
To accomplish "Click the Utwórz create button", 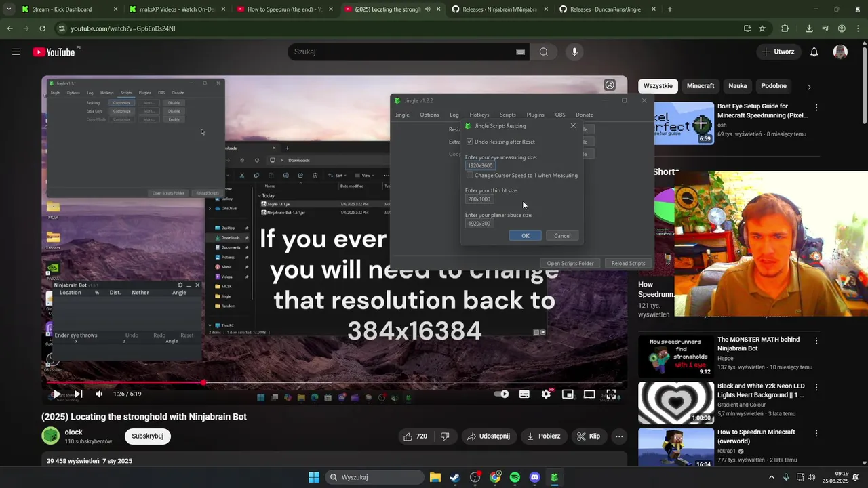I will [x=778, y=52].
